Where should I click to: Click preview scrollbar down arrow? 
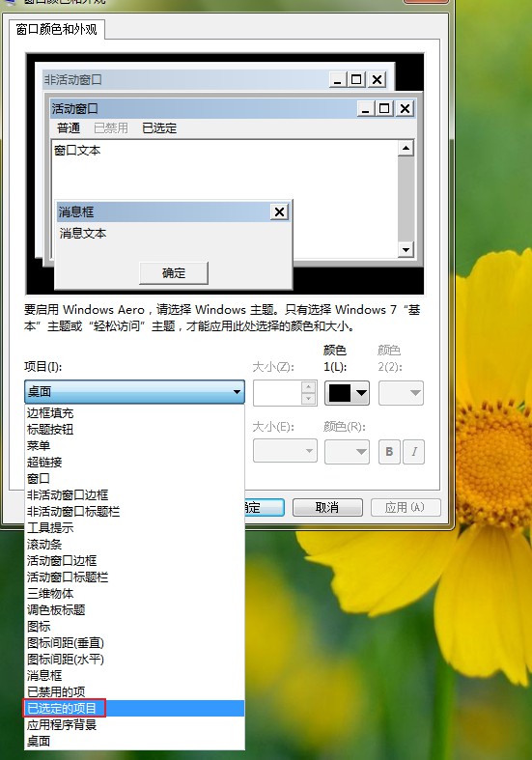(x=406, y=249)
